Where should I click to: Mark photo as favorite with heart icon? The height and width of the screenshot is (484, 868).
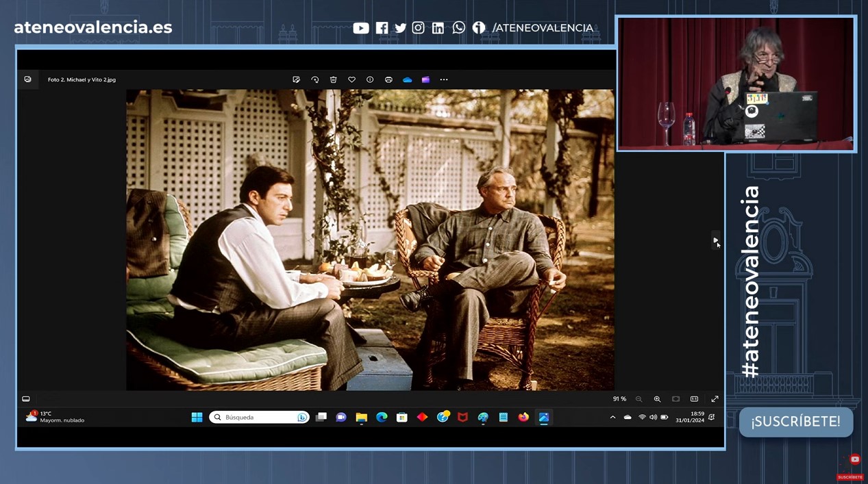pyautogui.click(x=352, y=79)
